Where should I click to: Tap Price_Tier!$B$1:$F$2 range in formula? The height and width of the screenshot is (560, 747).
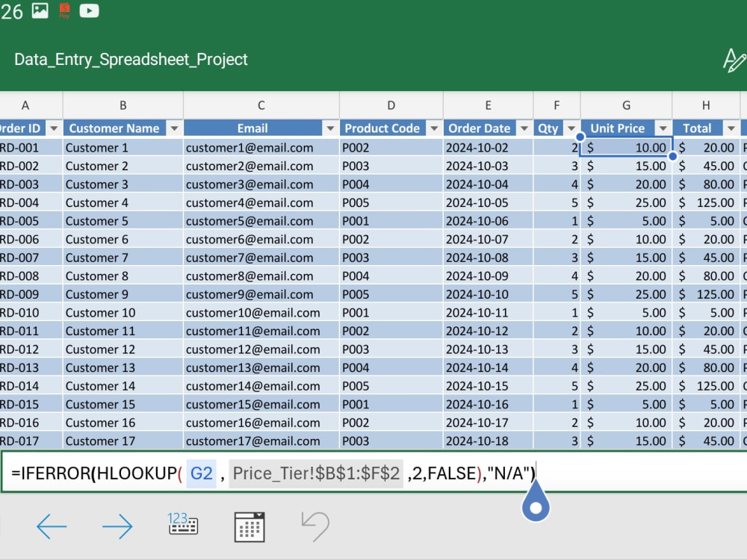(316, 473)
